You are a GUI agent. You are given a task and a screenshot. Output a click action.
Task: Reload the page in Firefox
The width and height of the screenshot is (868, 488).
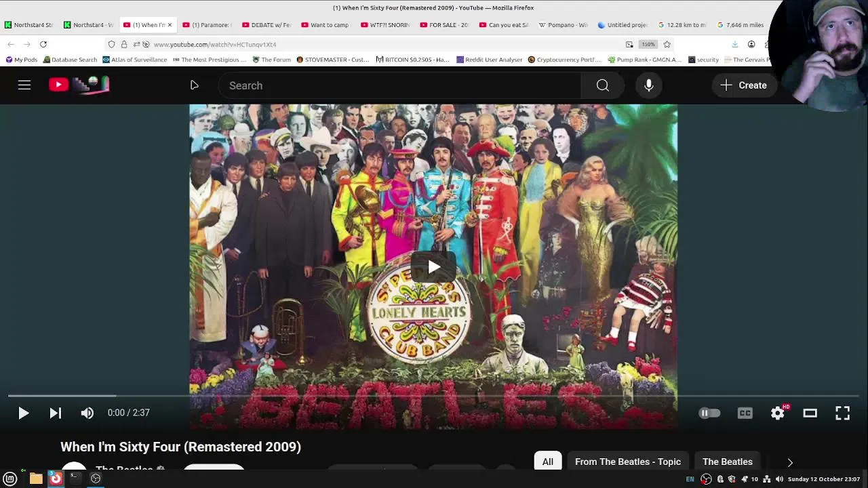tap(43, 44)
